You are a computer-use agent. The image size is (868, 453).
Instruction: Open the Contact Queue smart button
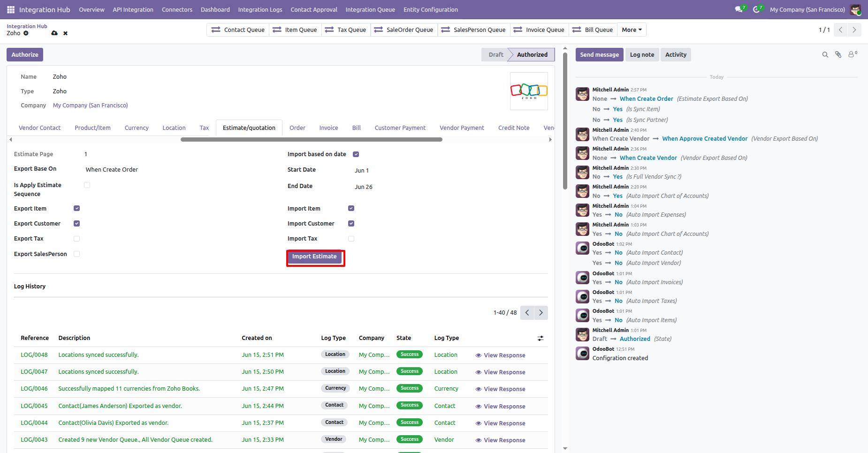point(238,30)
